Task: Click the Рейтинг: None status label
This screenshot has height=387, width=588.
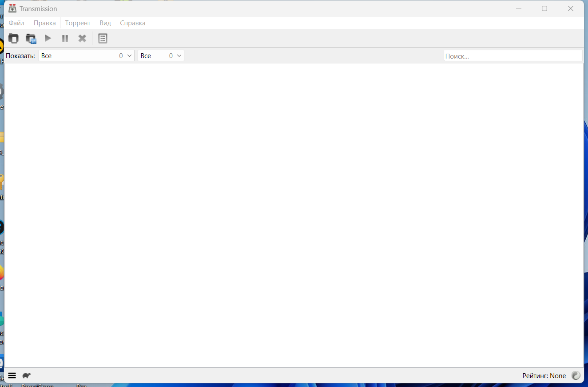Action: pyautogui.click(x=544, y=376)
